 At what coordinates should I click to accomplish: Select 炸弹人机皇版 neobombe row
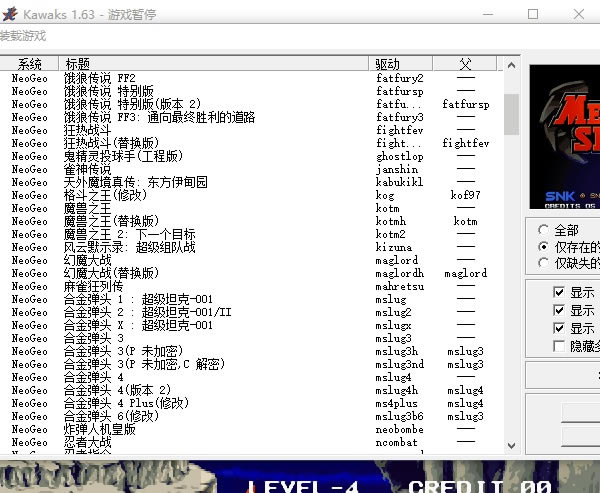pyautogui.click(x=251, y=429)
